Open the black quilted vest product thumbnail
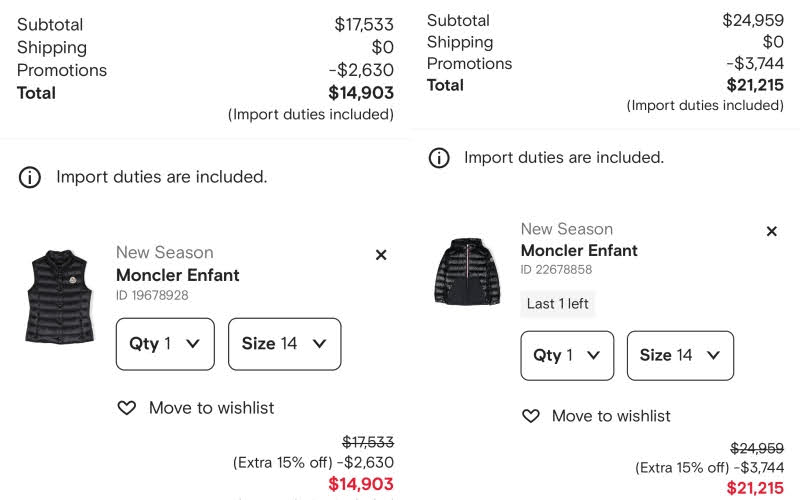800x500 pixels. [60, 297]
